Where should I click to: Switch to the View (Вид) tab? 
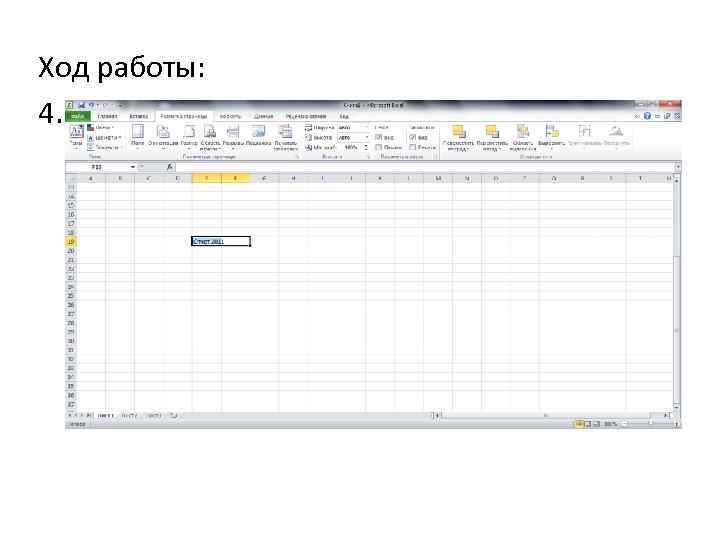pos(344,116)
